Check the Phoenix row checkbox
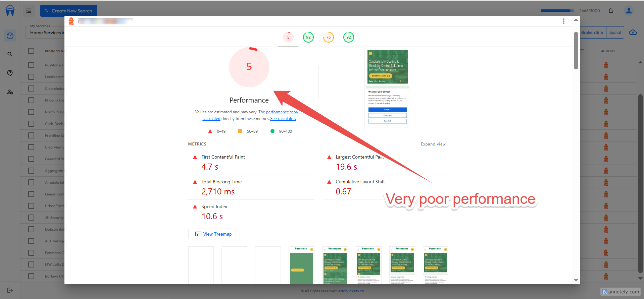 pos(31,100)
